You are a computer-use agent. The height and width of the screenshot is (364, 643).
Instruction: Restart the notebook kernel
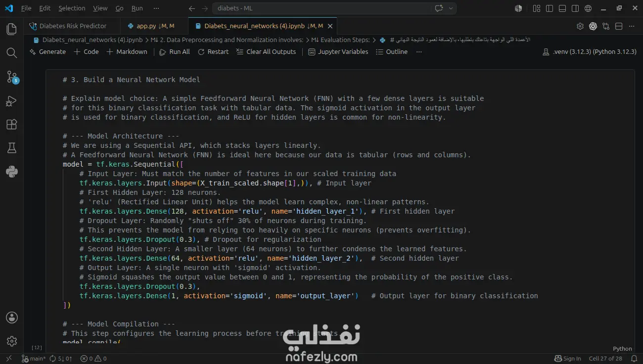coord(213,51)
